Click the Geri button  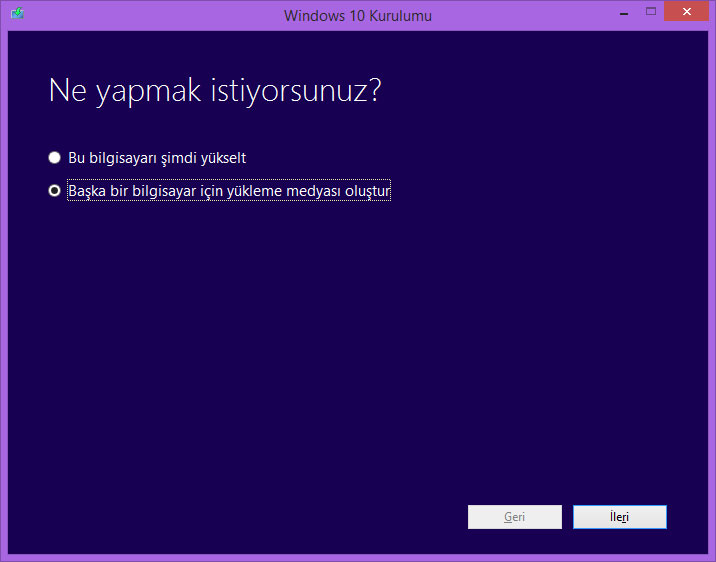[515, 517]
